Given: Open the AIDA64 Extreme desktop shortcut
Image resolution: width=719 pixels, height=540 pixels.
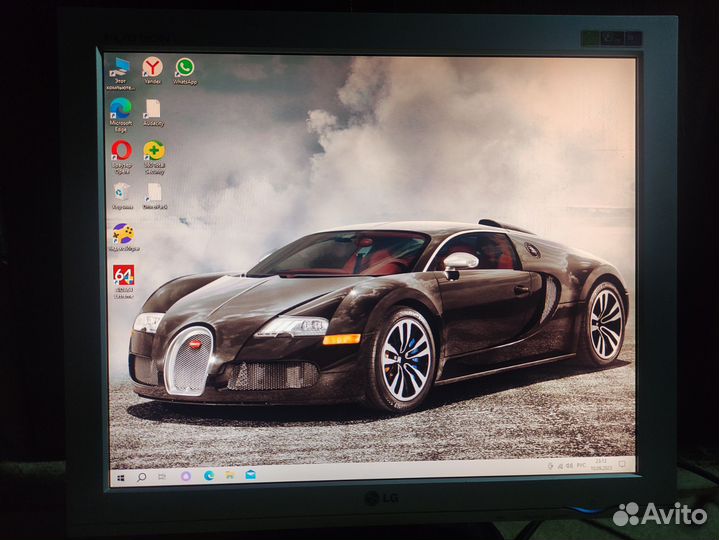Looking at the screenshot, I should pyautogui.click(x=124, y=275).
